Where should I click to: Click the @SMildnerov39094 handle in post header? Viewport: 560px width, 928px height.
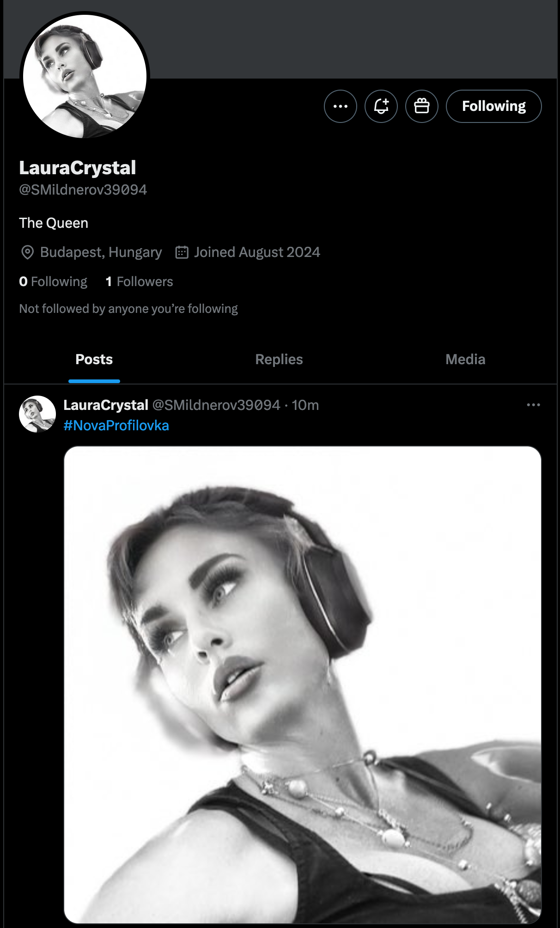coord(216,405)
